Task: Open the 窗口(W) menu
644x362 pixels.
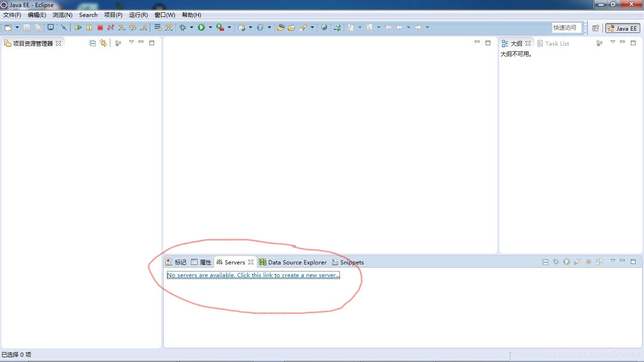Action: click(x=165, y=15)
